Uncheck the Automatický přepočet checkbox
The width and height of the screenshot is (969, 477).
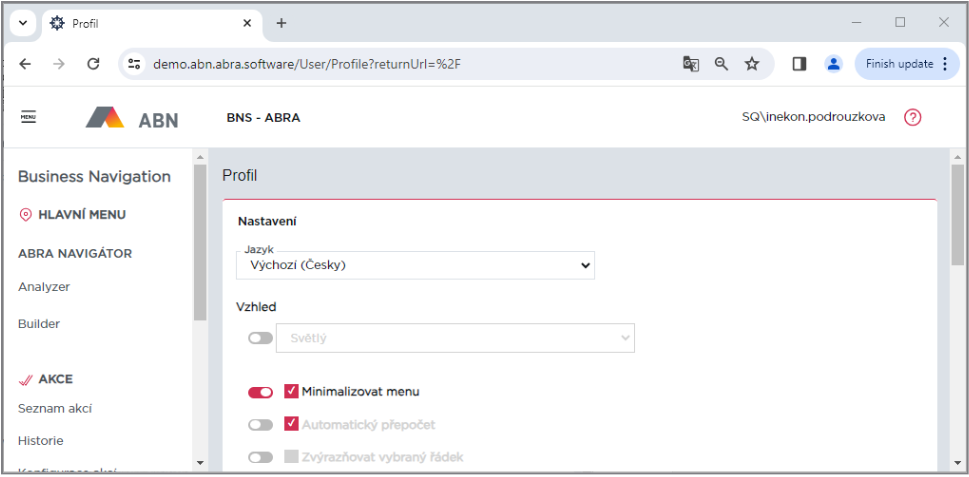pos(291,424)
